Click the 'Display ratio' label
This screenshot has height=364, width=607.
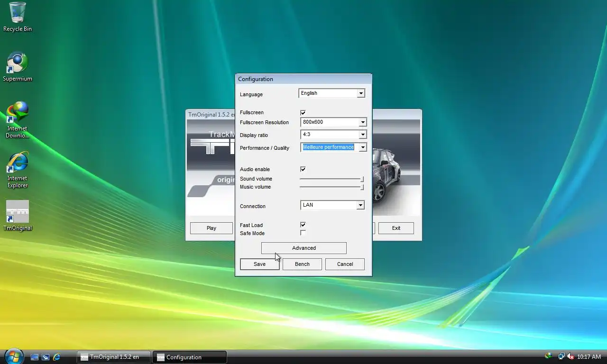tap(254, 135)
